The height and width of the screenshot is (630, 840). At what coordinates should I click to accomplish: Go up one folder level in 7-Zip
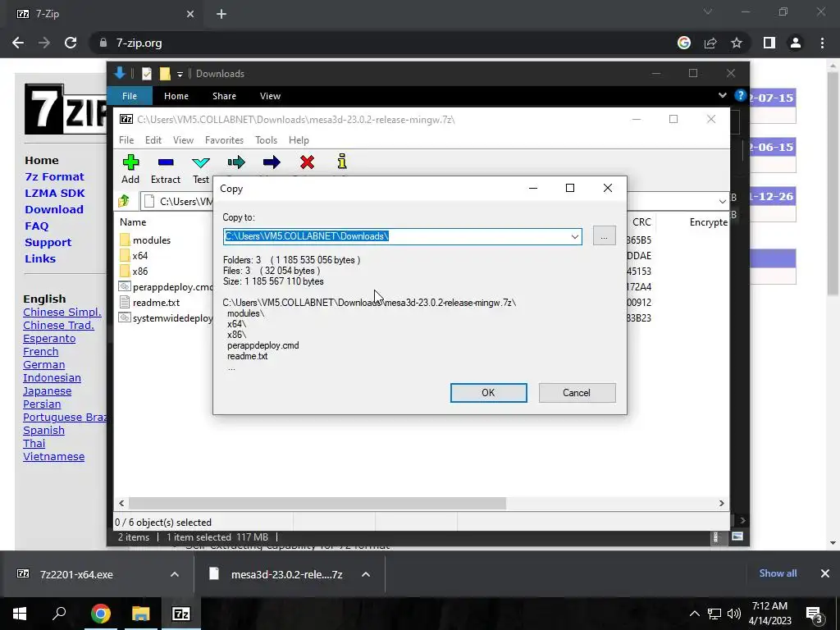pos(125,201)
